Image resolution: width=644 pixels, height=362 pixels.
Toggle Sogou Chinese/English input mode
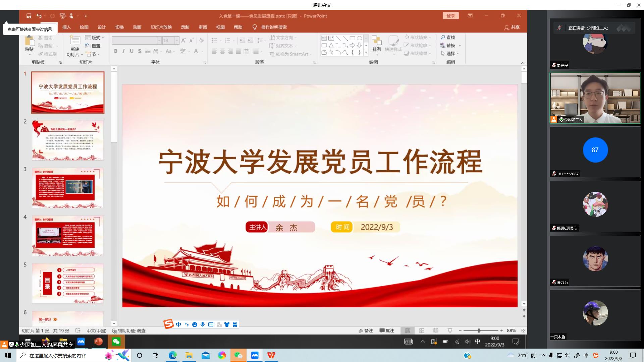pos(178,324)
